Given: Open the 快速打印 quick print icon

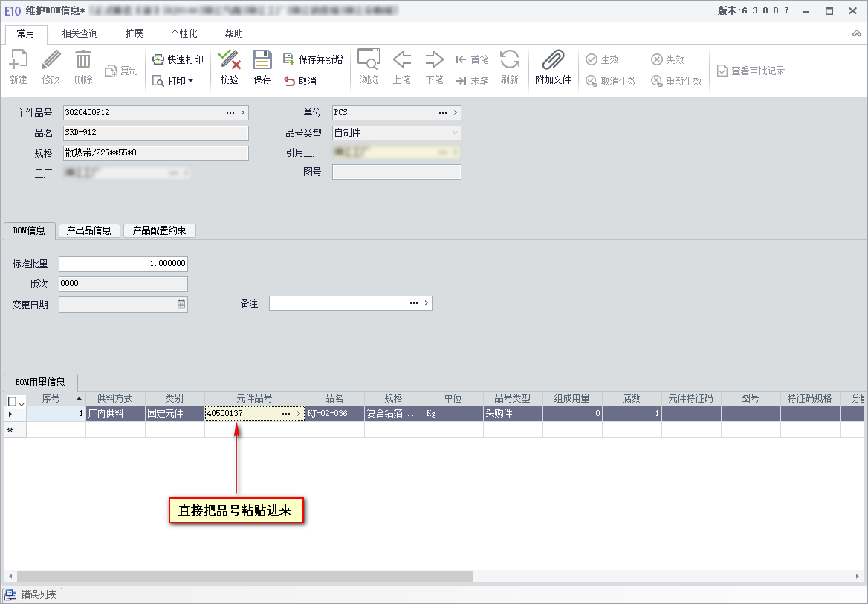Looking at the screenshot, I should coord(158,59).
